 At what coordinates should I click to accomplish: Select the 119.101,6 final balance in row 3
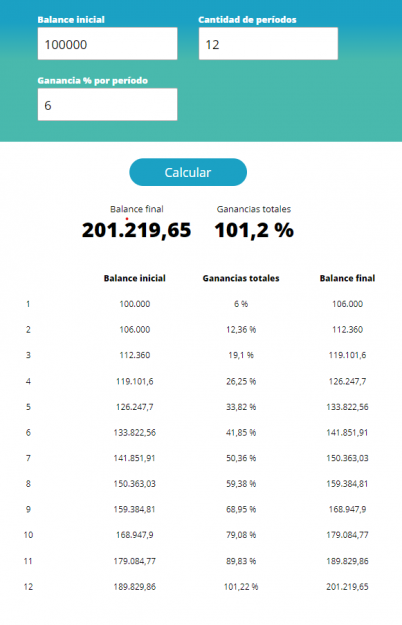pyautogui.click(x=347, y=355)
